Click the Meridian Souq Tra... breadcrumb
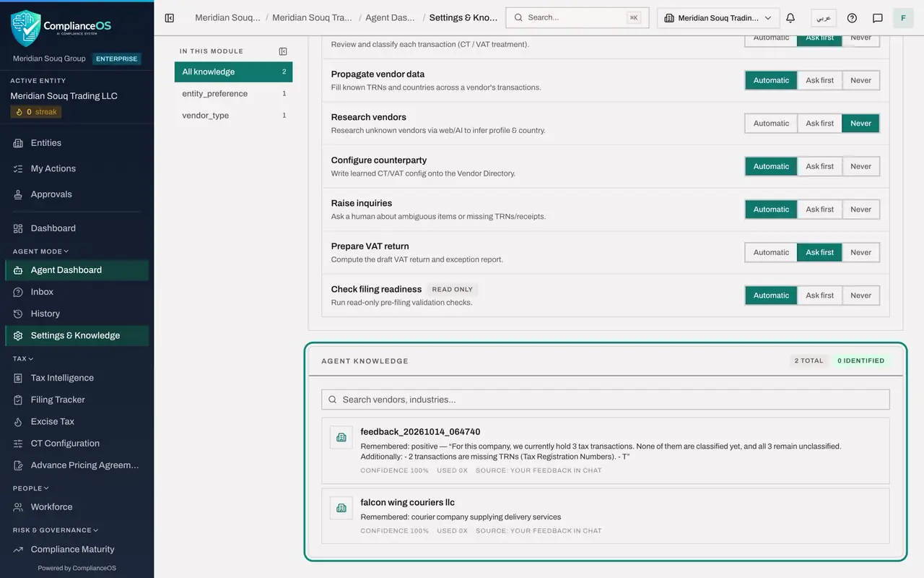The image size is (924, 578). [x=313, y=17]
